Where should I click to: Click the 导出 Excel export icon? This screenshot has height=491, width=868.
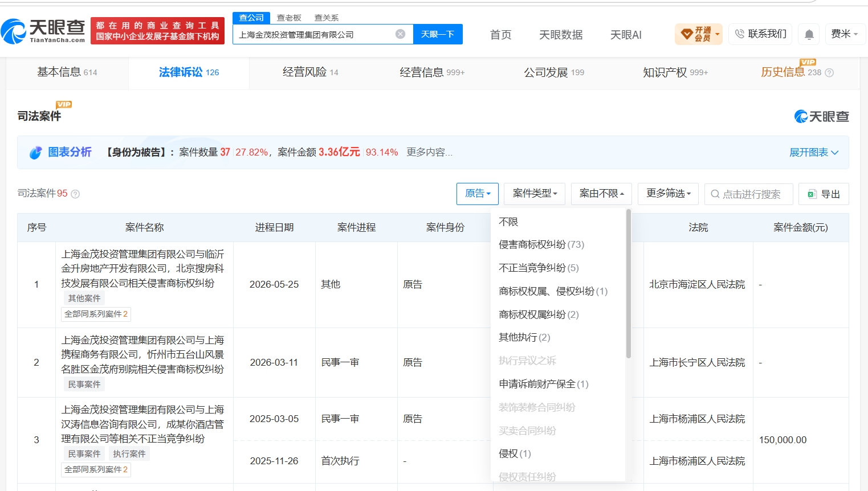click(812, 194)
